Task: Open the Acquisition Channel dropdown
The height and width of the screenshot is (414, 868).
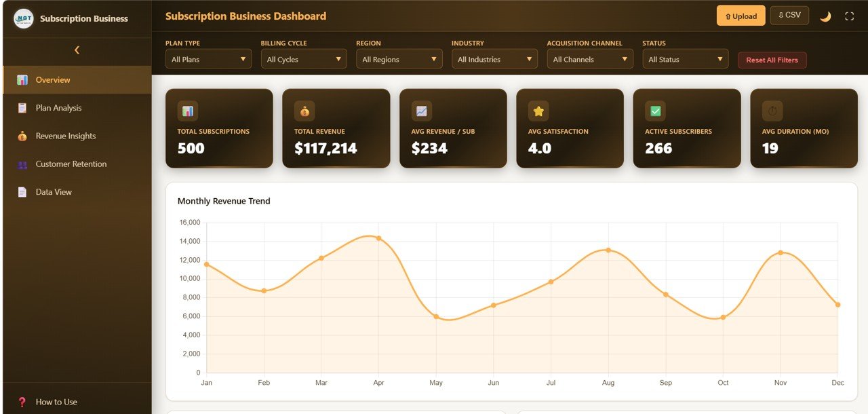Action: 590,59
